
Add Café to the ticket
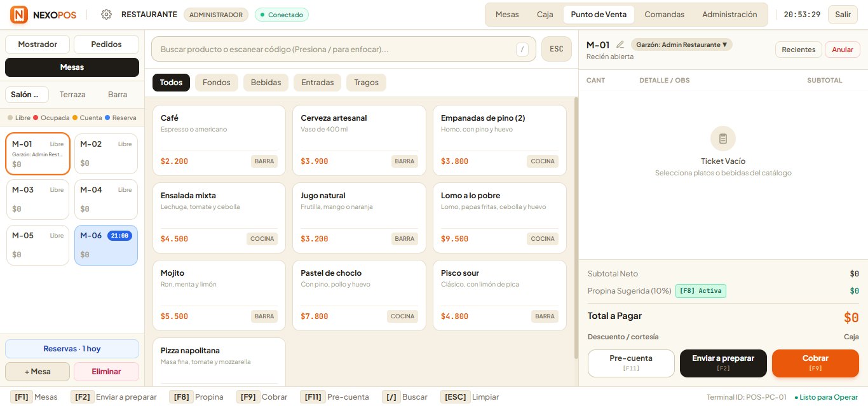tap(219, 140)
